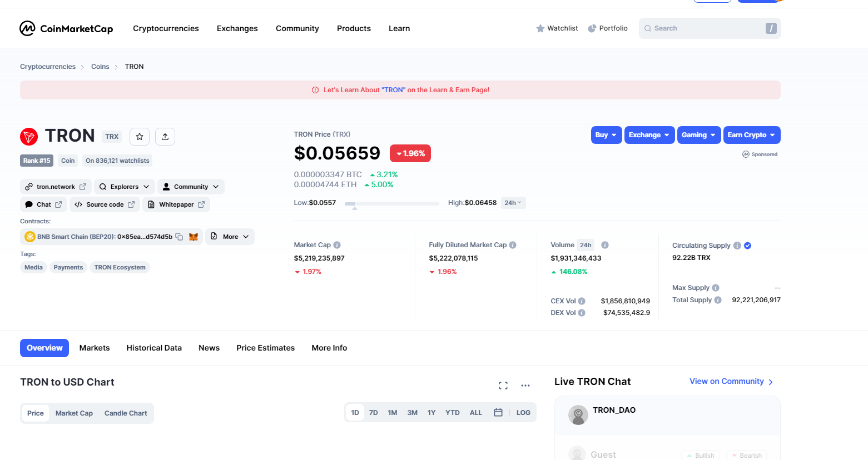Toggle LOG scale on the chart
The height and width of the screenshot is (460, 868).
523,413
